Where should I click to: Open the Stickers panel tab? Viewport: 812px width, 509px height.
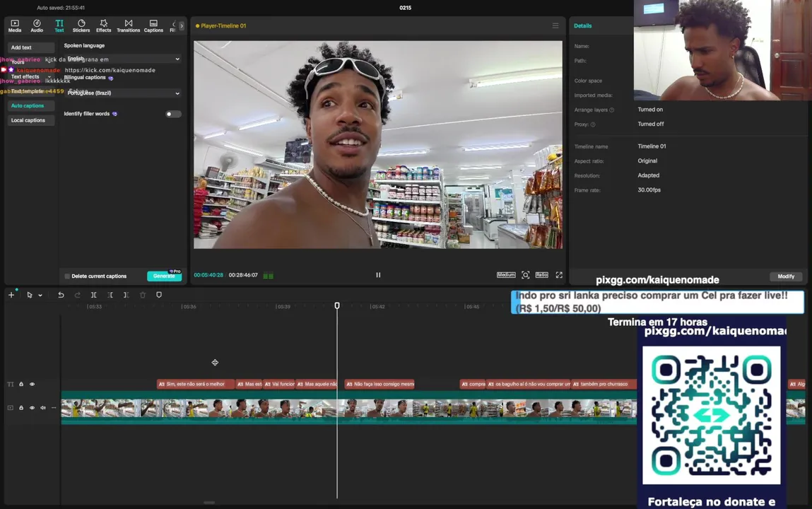pyautogui.click(x=81, y=26)
